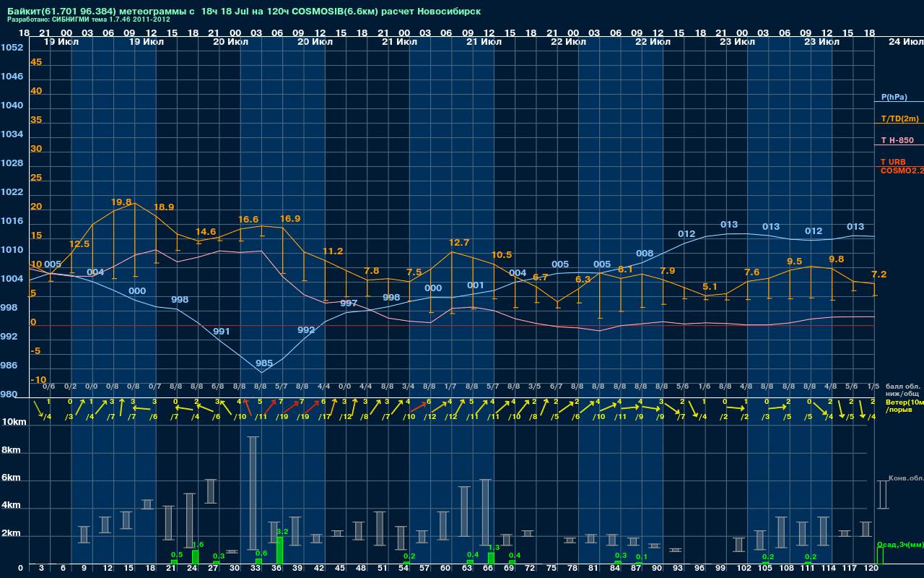Select the 16.9 temperature value

[290, 218]
